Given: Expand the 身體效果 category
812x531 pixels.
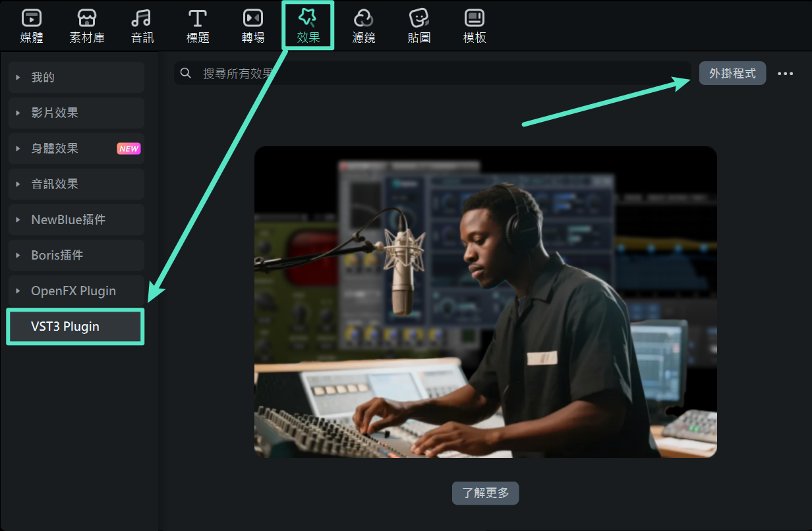Looking at the screenshot, I should (x=76, y=149).
